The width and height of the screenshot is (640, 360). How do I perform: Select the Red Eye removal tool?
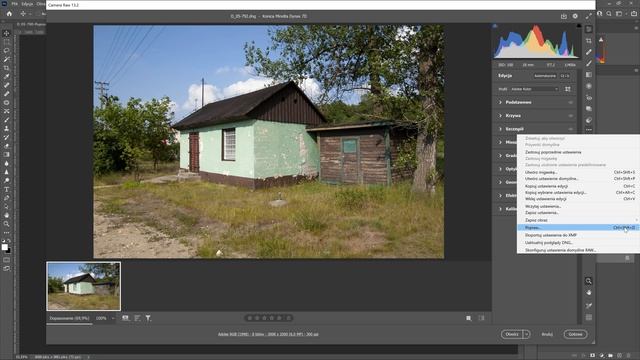[589, 98]
